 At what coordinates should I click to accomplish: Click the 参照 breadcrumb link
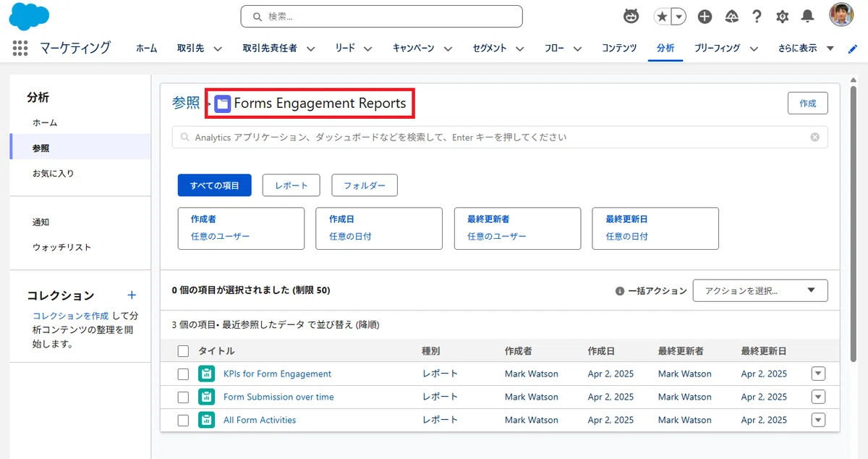186,103
